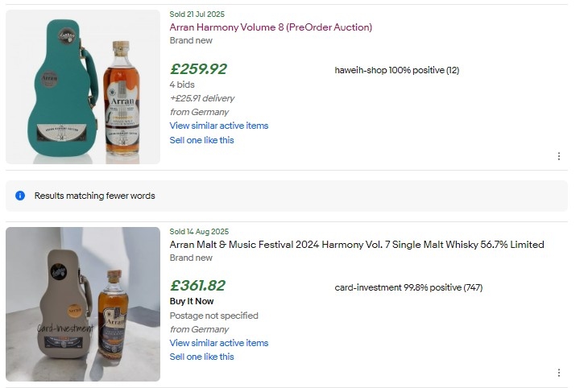Click the £361.82 sold price
Image resolution: width=588 pixels, height=388 pixels.
click(198, 286)
